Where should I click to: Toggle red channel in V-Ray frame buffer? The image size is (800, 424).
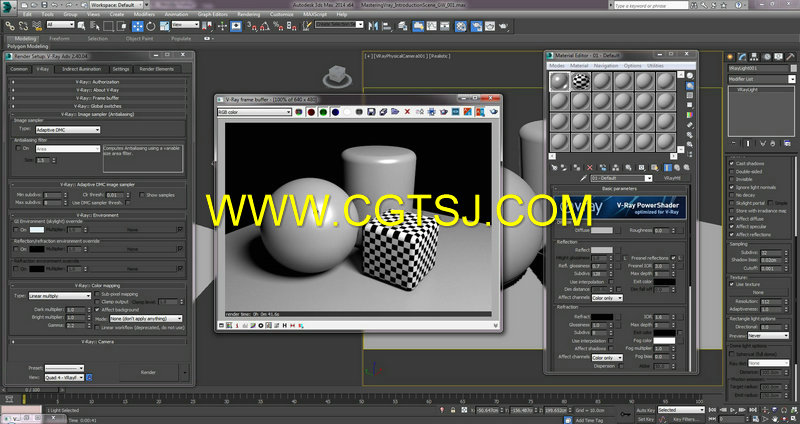311,112
